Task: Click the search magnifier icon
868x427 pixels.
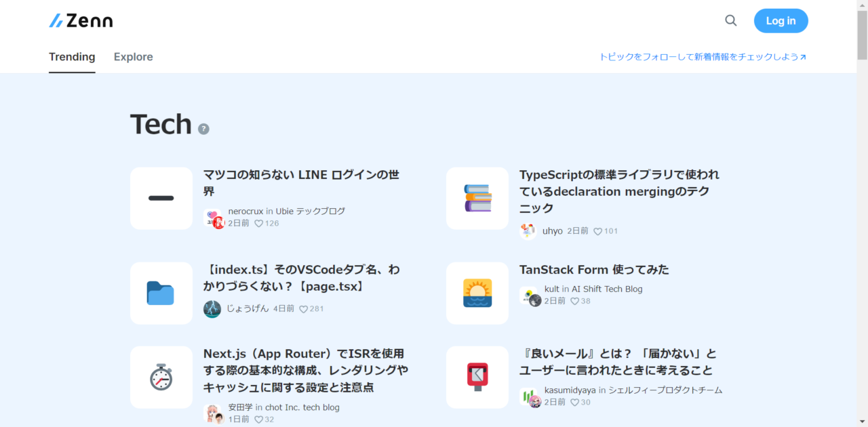Action: pos(730,20)
